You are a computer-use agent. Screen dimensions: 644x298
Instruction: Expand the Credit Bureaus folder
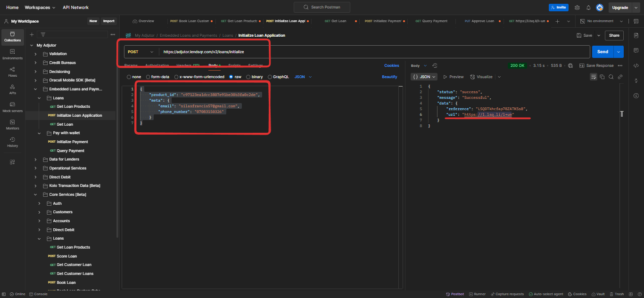35,63
